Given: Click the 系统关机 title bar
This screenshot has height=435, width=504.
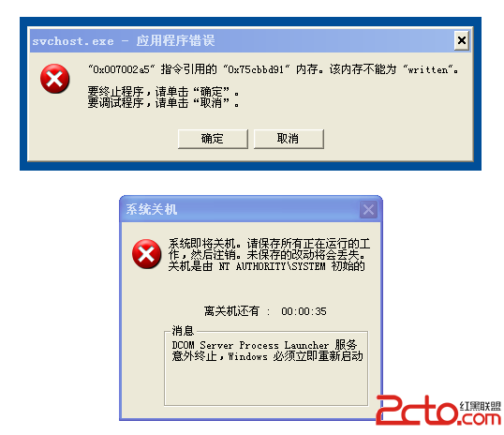Looking at the screenshot, I should [x=241, y=209].
